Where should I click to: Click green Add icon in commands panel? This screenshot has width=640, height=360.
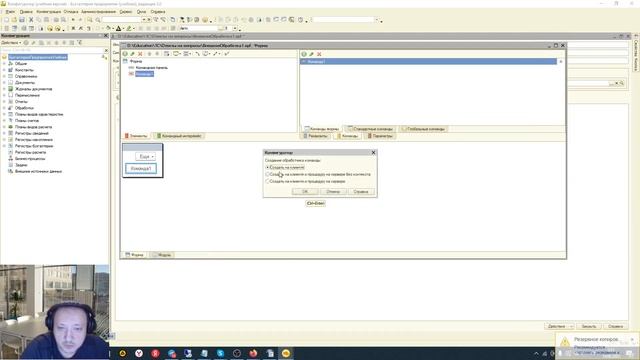tap(304, 54)
